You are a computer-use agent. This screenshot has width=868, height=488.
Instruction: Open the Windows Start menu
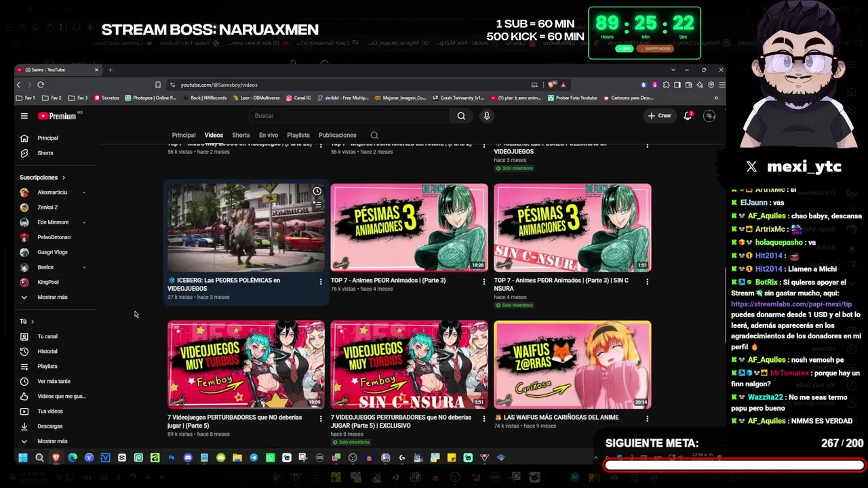(22, 457)
